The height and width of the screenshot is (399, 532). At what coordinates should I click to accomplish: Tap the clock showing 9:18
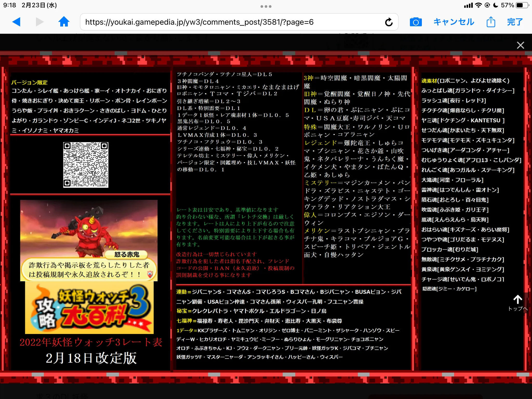[10, 5]
